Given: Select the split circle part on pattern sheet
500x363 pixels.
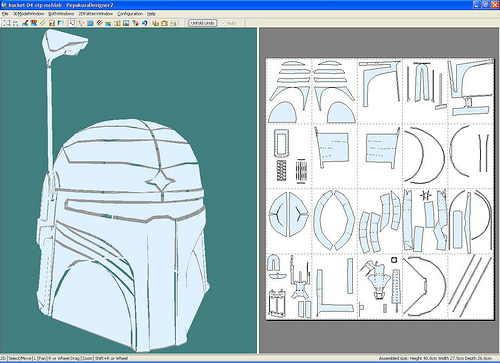Looking at the screenshot, I should [289, 214].
